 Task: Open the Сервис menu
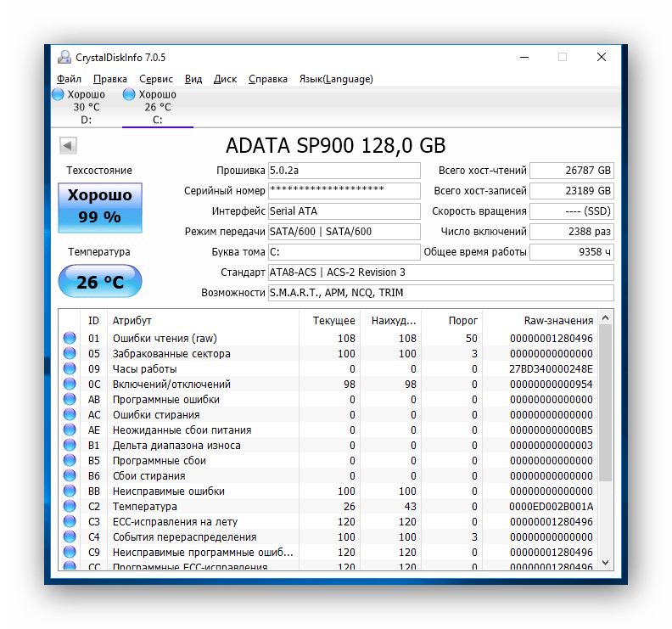tap(156, 79)
